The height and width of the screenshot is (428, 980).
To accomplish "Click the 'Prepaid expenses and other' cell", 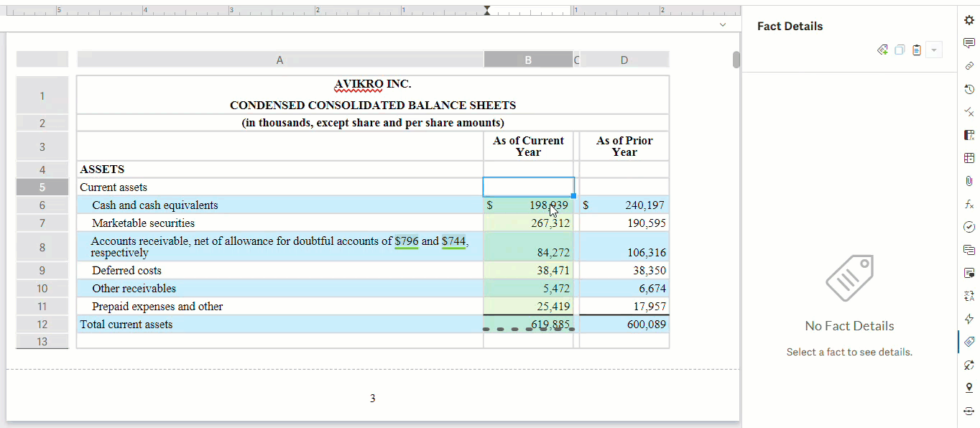I will point(279,307).
